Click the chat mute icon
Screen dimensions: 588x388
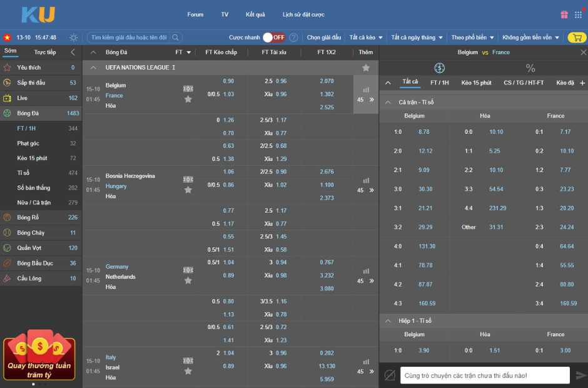pos(390,375)
